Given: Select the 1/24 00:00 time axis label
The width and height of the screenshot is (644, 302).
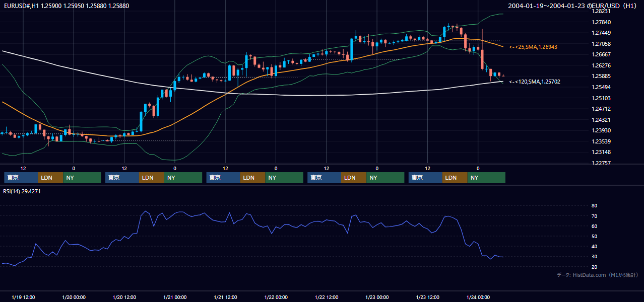Looking at the screenshot, I should pyautogui.click(x=478, y=297).
